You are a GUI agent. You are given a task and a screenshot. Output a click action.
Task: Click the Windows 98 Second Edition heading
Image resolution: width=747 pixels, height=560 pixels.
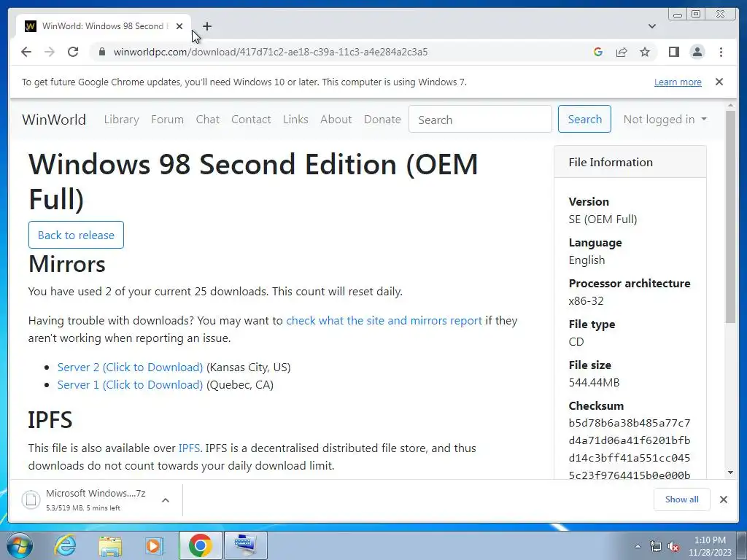[x=253, y=182]
